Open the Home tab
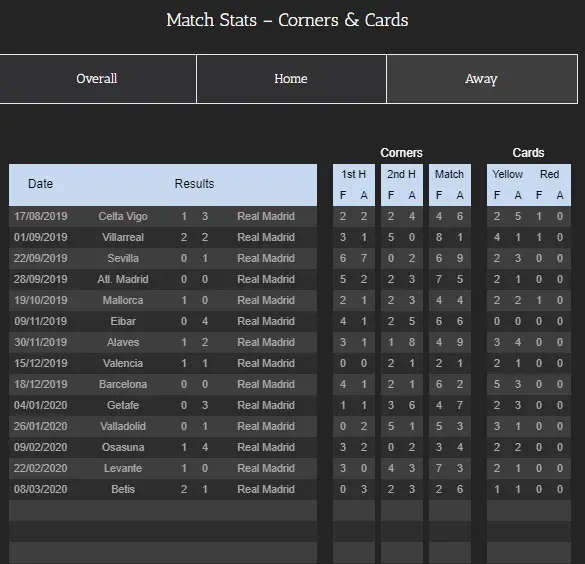Image resolution: width=585 pixels, height=564 pixels. [x=291, y=79]
